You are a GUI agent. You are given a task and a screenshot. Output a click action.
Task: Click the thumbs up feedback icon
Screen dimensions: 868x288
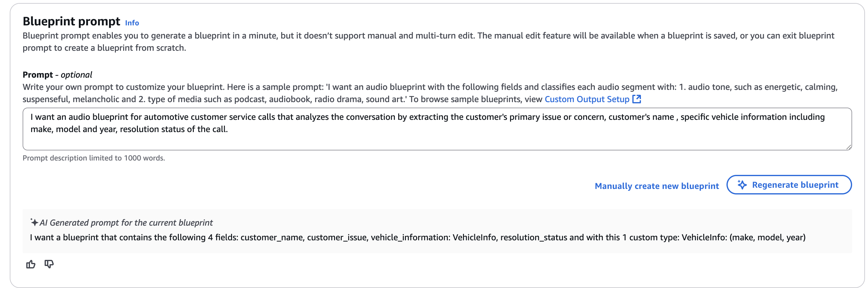point(31,264)
